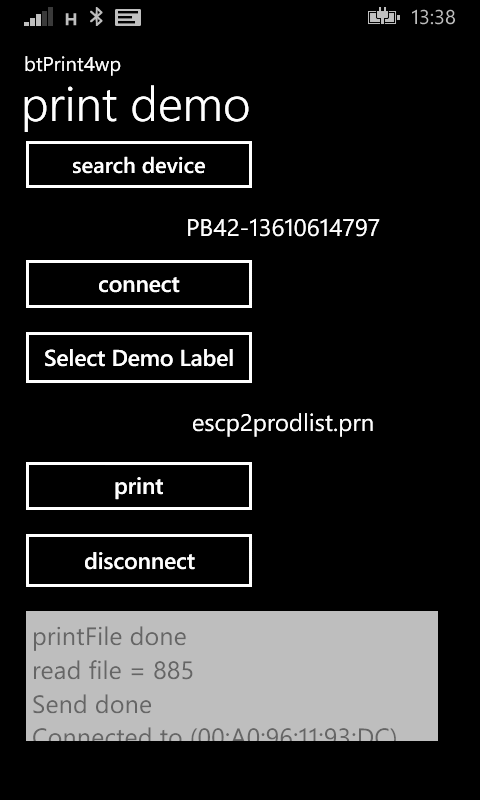
Task: Tap the 'print demo' page title
Action: pyautogui.click(x=136, y=106)
